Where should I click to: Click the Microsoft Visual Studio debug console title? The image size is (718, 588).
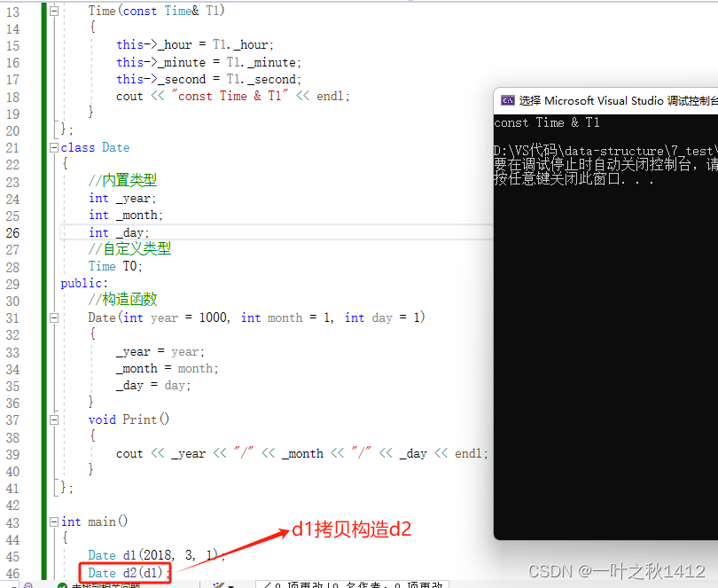(618, 101)
